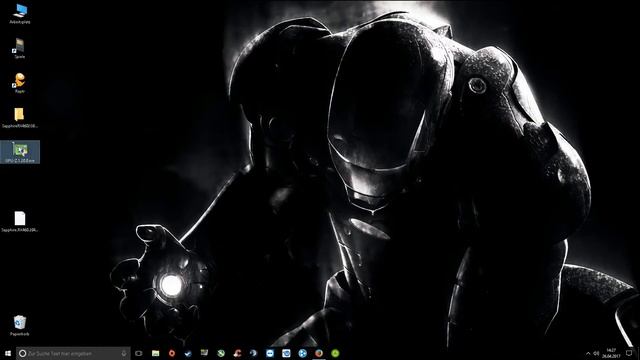This screenshot has height=360, width=640.
Task: Open the grey round taskbar icon before TeamViewer
Action: [253, 353]
